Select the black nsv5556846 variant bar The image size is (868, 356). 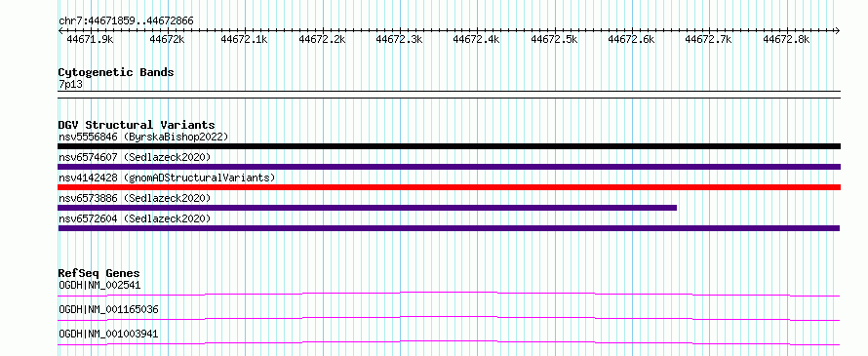(x=449, y=146)
